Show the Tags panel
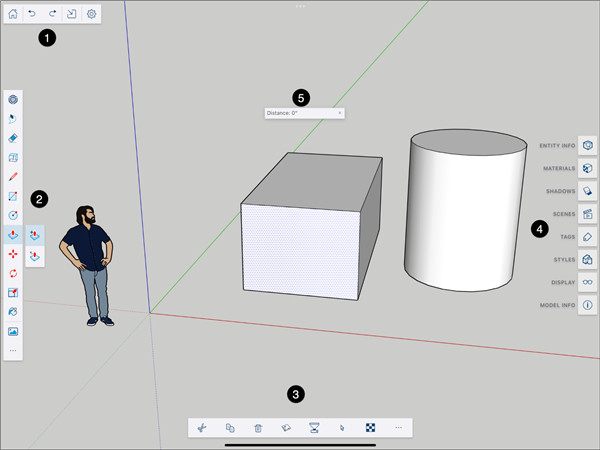The width and height of the screenshot is (600, 450). 588,237
